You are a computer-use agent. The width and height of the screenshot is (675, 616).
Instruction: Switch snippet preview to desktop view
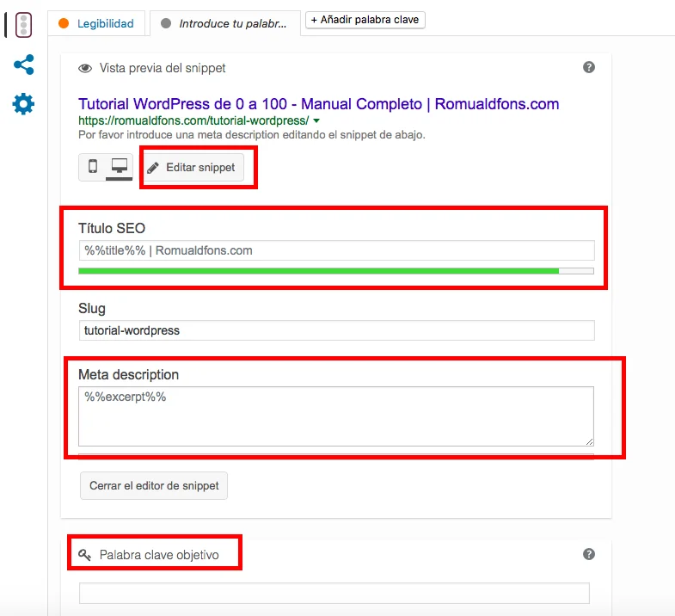[119, 167]
